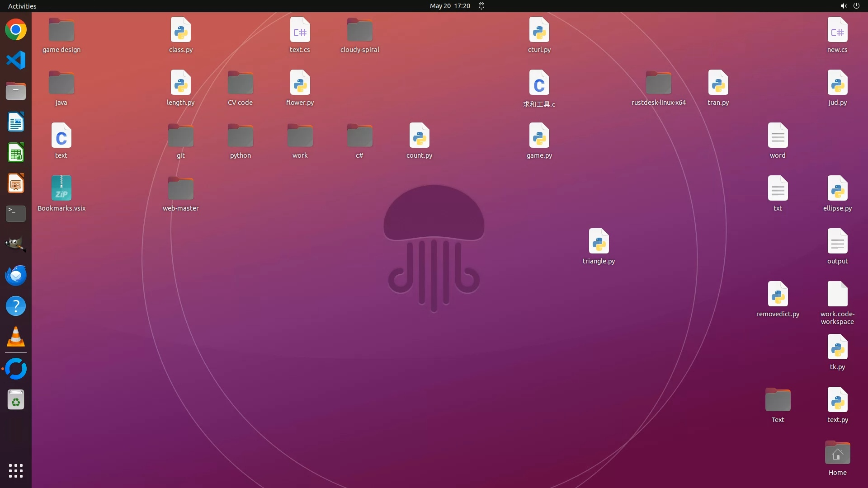Launch the Terminal from the dock

[x=16, y=214]
